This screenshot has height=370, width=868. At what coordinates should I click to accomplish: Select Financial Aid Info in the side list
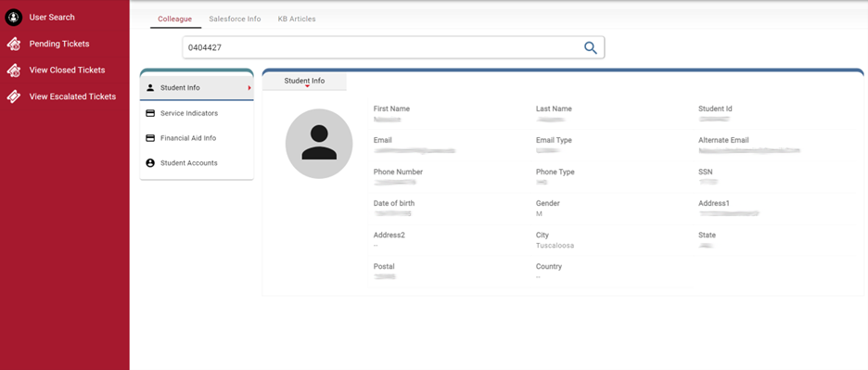[197, 138]
